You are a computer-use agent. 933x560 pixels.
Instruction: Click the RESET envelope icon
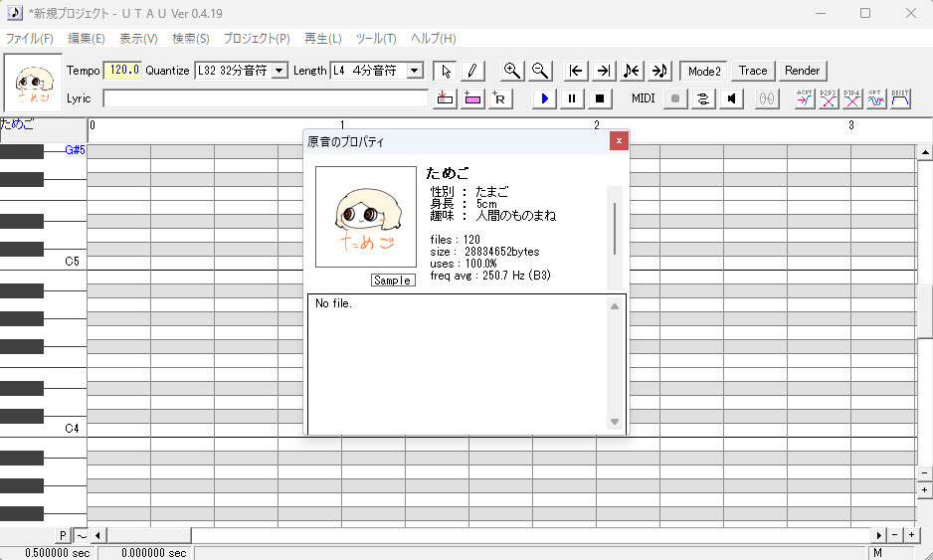(900, 98)
